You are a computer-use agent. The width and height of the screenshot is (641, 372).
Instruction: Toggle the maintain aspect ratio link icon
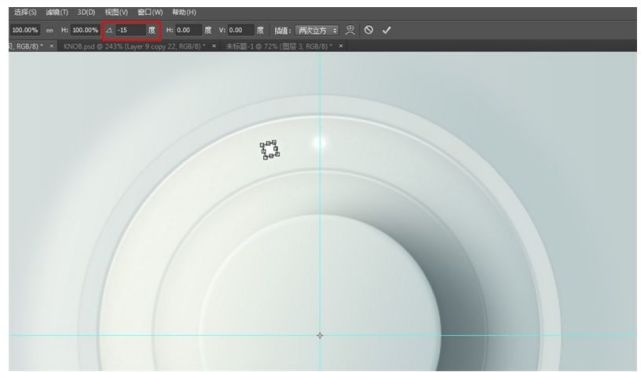pyautogui.click(x=49, y=30)
